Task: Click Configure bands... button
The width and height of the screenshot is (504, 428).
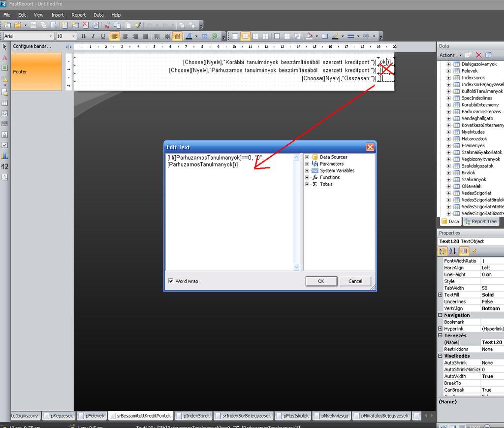Action: 32,46
